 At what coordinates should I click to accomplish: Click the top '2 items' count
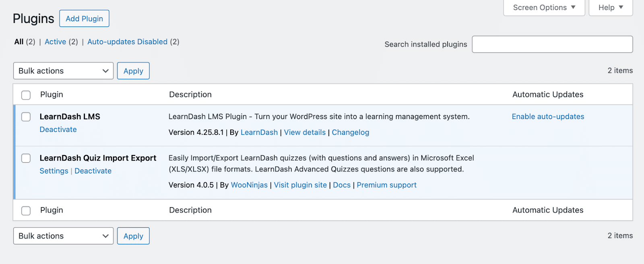point(620,71)
